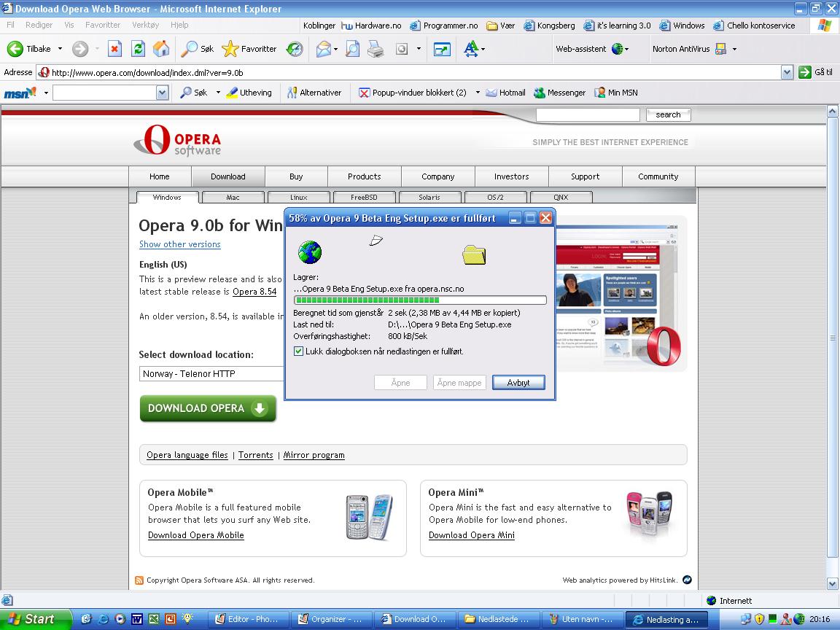The height and width of the screenshot is (630, 840).
Task: Switch to Nedlastede folder taskbar item
Action: click(497, 619)
